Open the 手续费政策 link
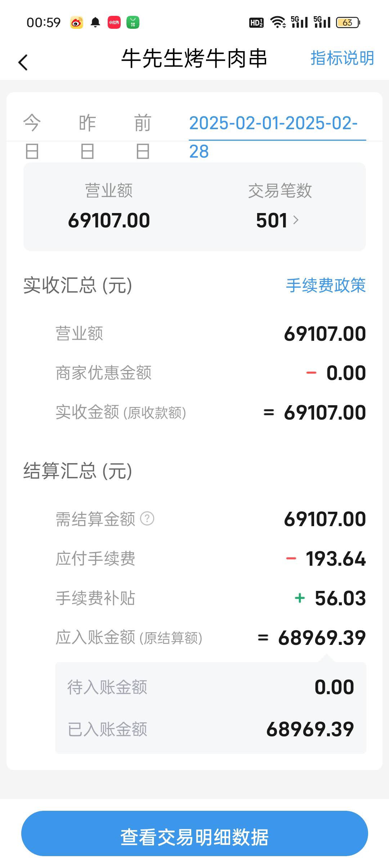389x868 pixels. coord(326,285)
